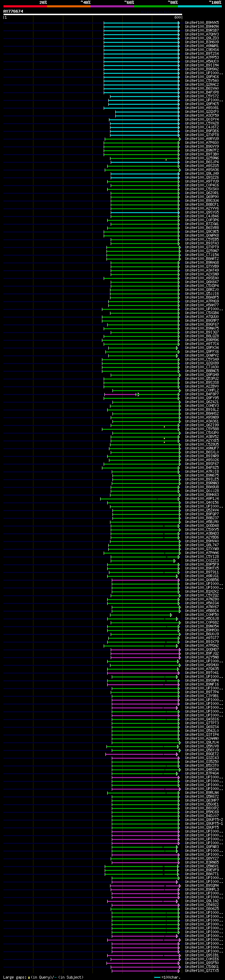View the UniRef100_B9SF67 hit
The height and width of the screenshot is (980, 225).
click(x=202, y=464)
